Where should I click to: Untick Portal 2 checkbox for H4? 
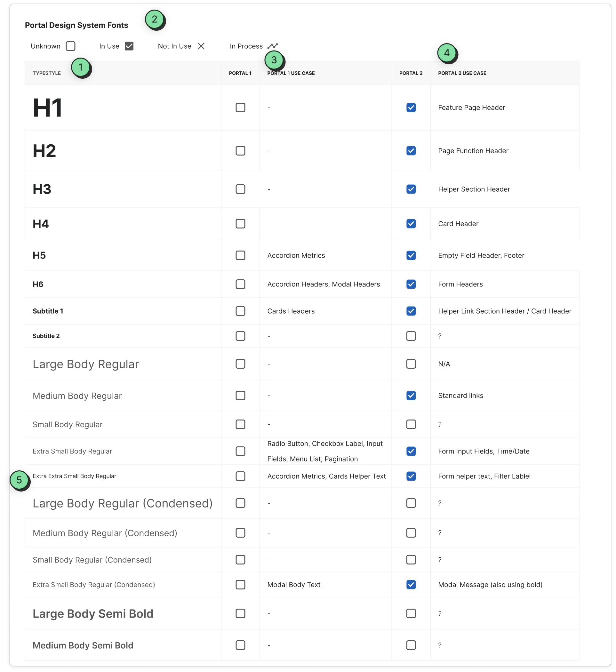[411, 224]
